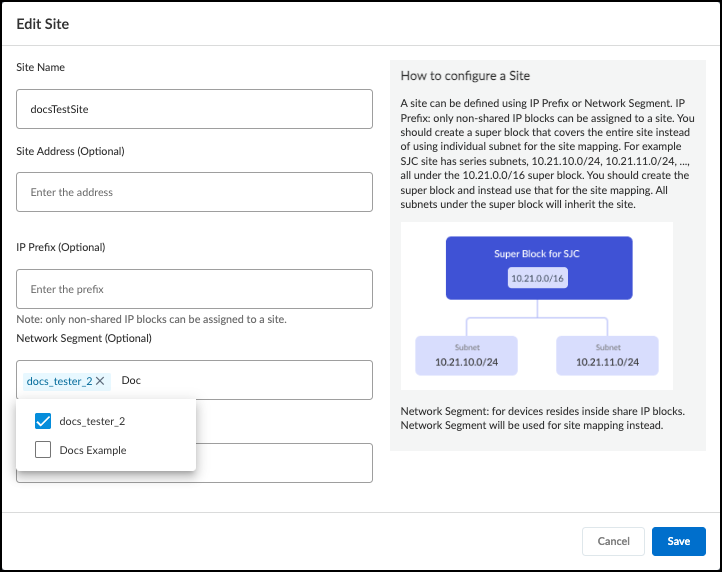Select the 10.21.11.0/24 subnet box
722x572 pixels.
(x=607, y=355)
